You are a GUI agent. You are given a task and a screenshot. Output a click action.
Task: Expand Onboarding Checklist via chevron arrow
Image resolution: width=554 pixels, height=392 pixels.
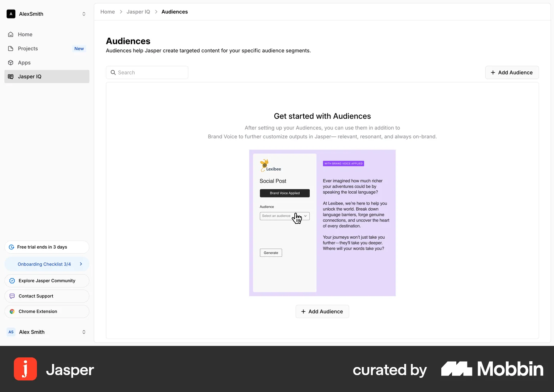click(81, 264)
